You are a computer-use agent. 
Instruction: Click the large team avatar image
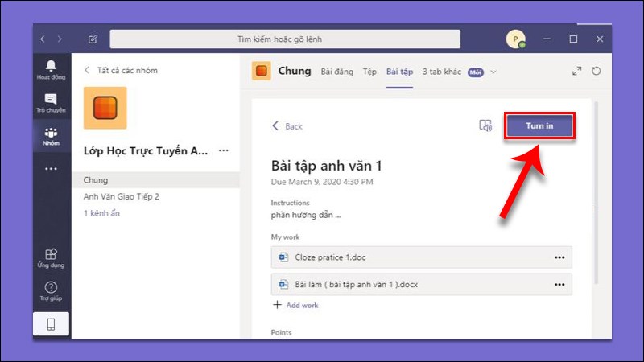(x=105, y=108)
